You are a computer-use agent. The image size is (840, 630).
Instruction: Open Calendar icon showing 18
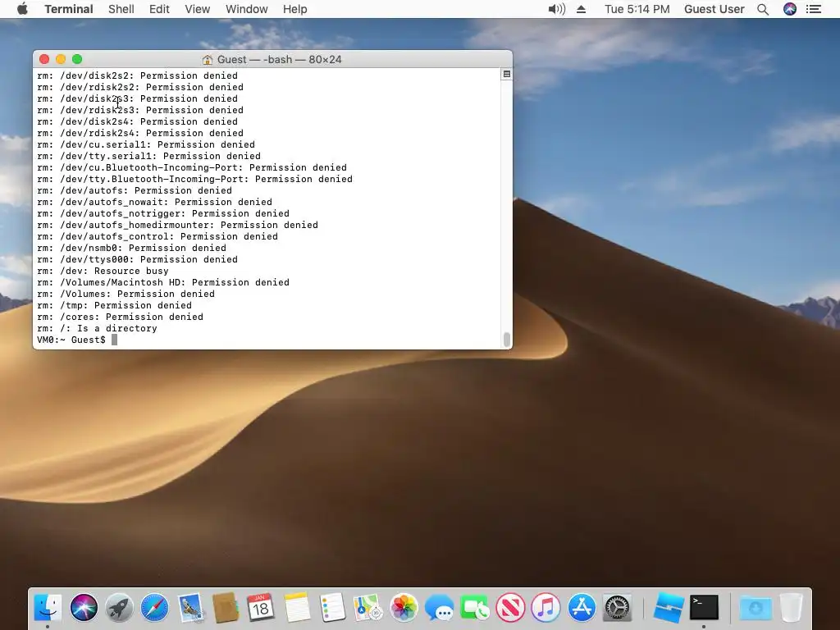pyautogui.click(x=261, y=608)
